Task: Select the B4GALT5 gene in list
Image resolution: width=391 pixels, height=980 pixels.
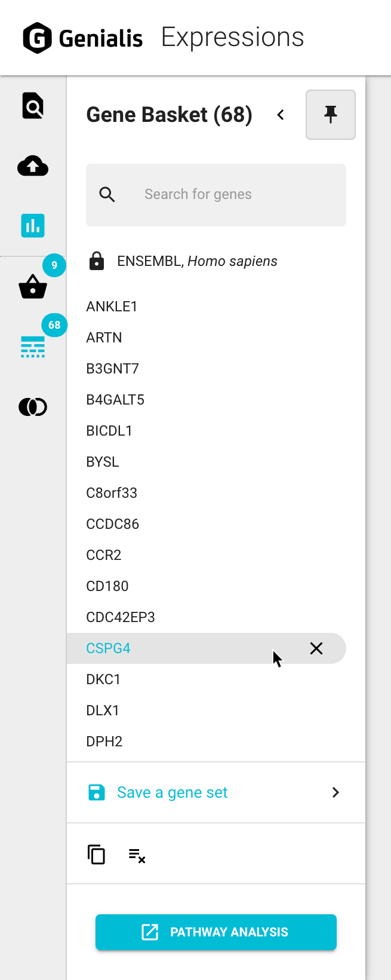Action: pyautogui.click(x=115, y=400)
